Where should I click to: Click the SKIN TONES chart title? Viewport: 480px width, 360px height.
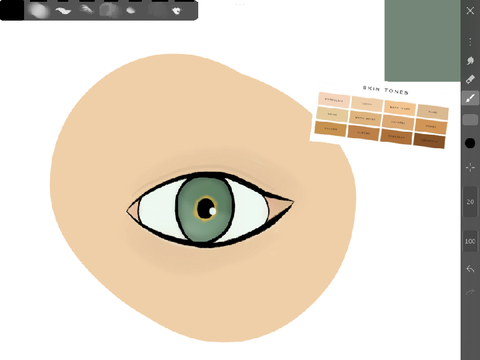[386, 90]
